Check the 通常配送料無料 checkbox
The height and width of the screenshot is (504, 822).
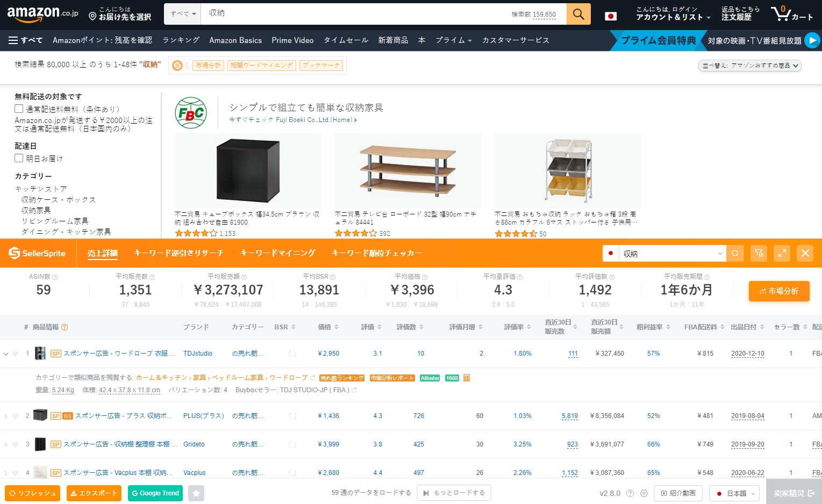click(19, 109)
